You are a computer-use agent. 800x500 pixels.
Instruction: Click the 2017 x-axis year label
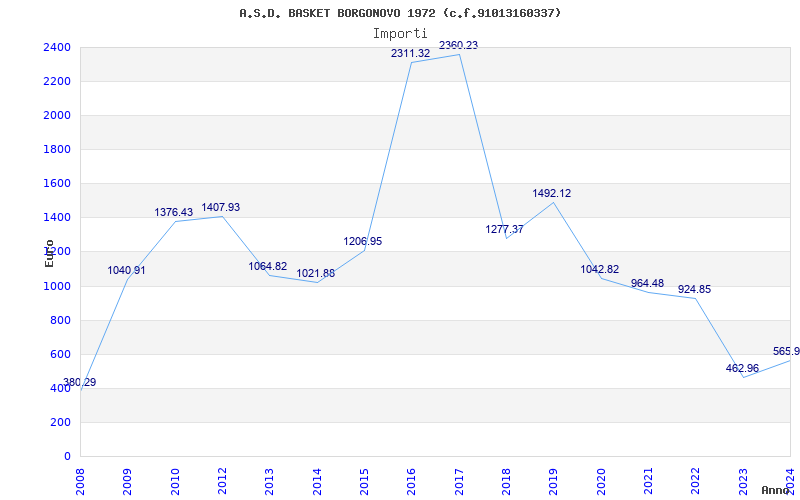tap(459, 481)
